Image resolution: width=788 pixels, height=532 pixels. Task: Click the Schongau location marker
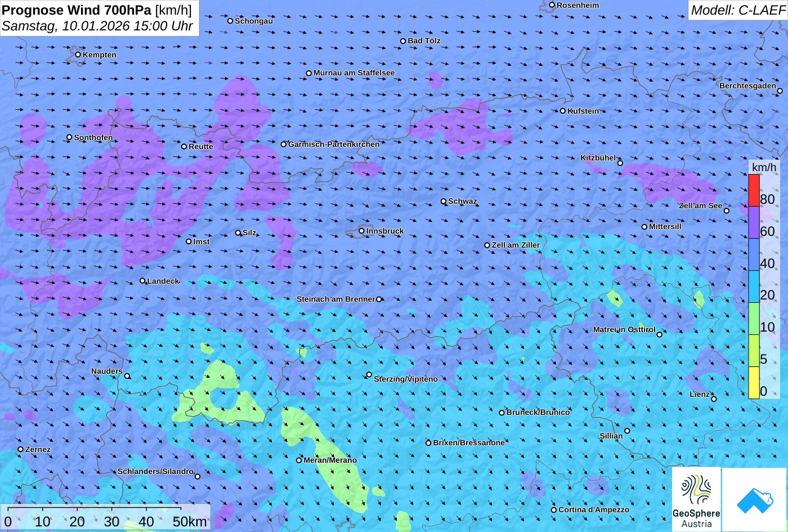[230, 21]
